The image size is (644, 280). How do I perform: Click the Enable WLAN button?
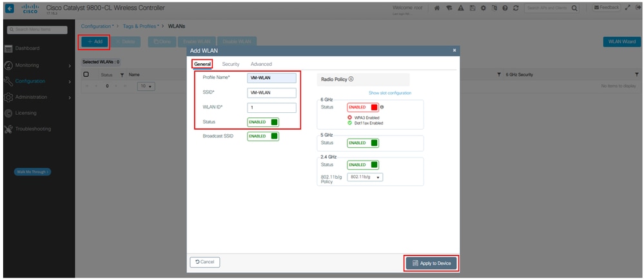click(197, 42)
